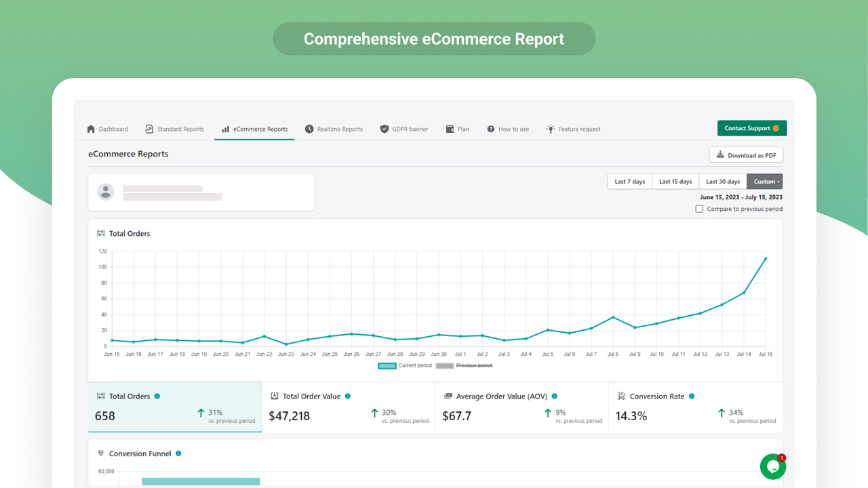The image size is (868, 488).
Task: Click the Total Orders info icon
Action: [157, 396]
